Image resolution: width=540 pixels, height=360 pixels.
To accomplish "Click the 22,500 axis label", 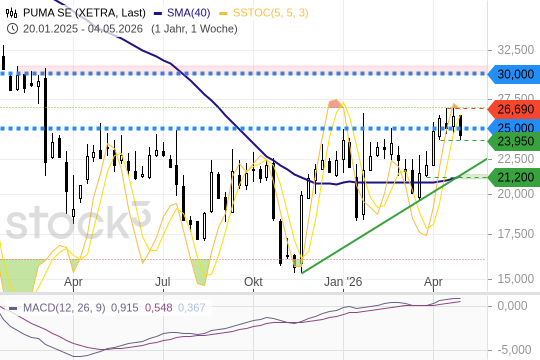I will point(516,159).
